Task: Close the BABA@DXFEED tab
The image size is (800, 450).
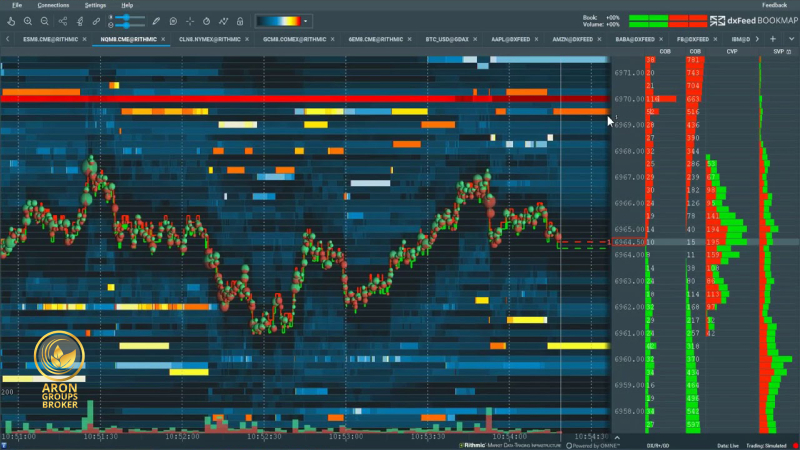Action: pyautogui.click(x=661, y=39)
